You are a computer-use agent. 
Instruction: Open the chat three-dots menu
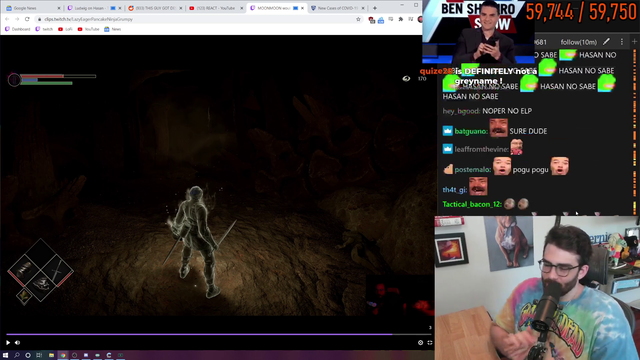click(x=622, y=42)
